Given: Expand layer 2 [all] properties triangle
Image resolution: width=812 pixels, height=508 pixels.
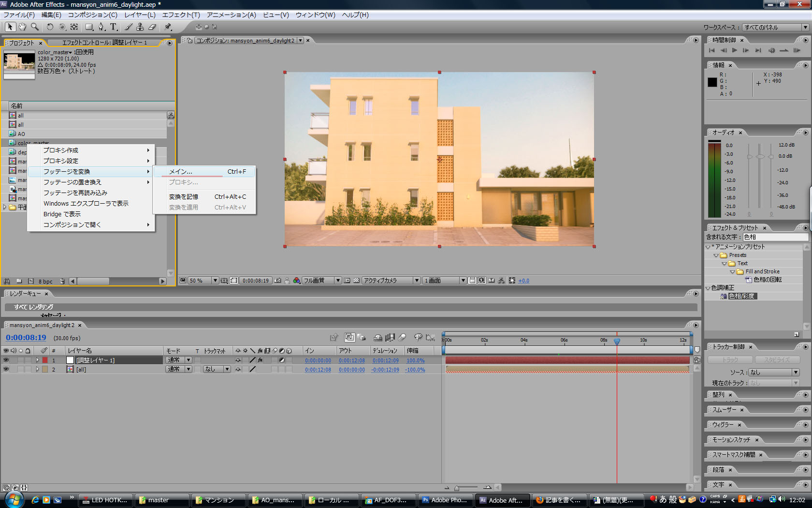Looking at the screenshot, I should (37, 369).
